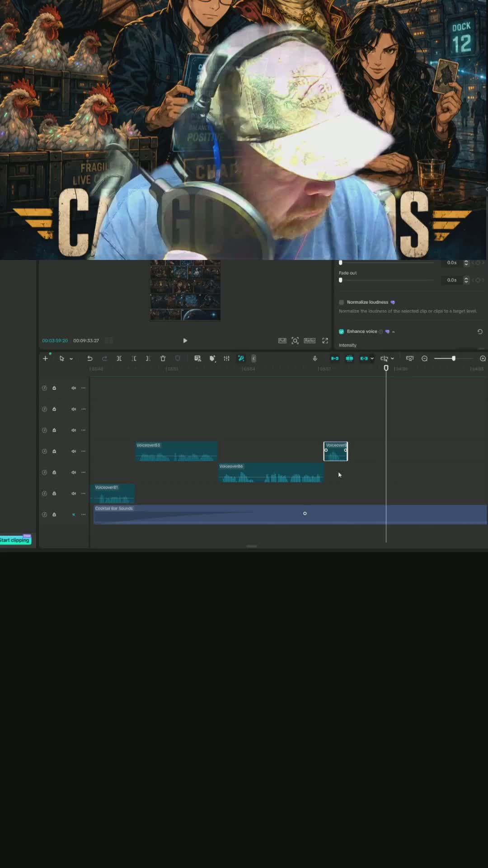Click the audio mixer levels icon
488x868 pixels.
[227, 359]
